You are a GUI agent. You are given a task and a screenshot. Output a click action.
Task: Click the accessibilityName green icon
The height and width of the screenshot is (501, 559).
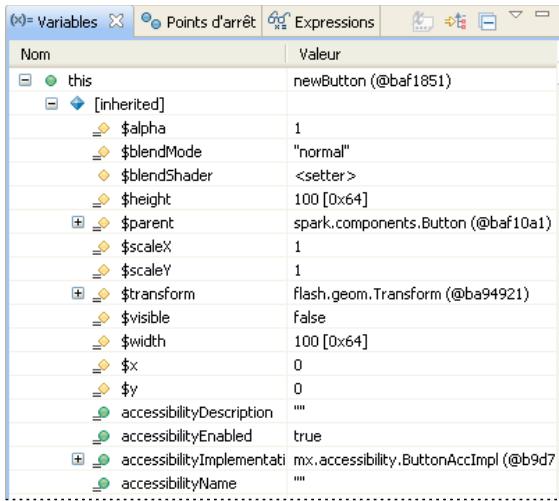(x=101, y=484)
